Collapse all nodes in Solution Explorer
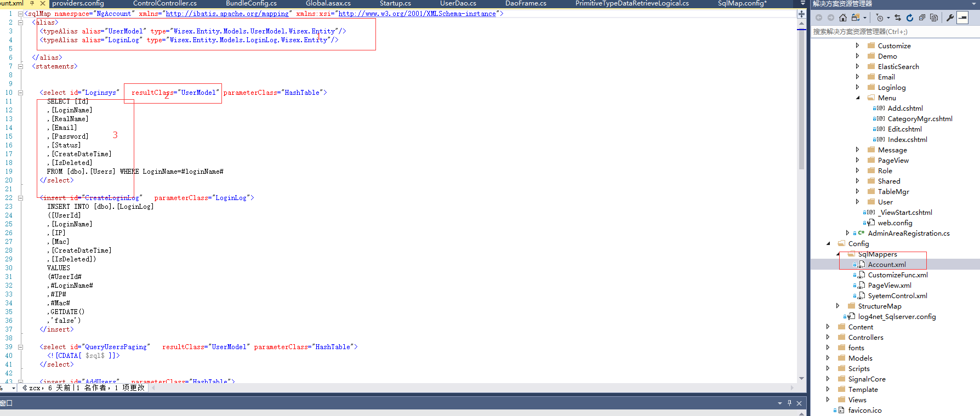This screenshot has width=980, height=416. pyautogui.click(x=922, y=18)
